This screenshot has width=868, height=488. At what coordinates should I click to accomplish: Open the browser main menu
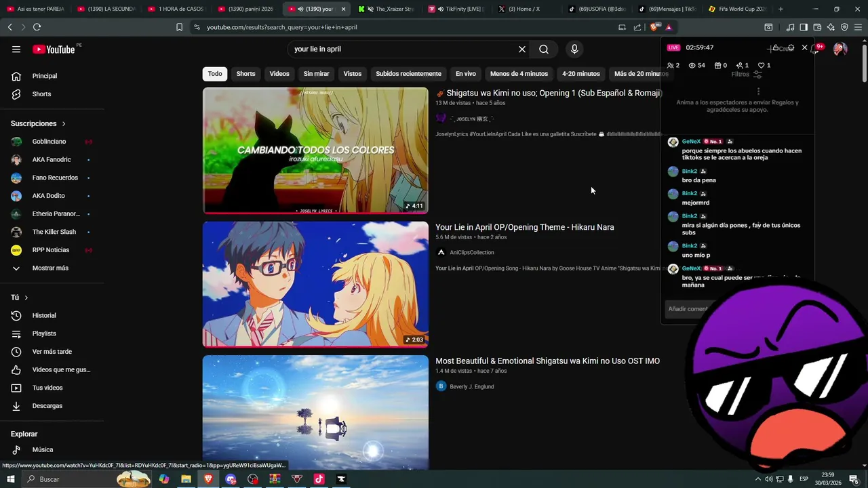tap(859, 27)
